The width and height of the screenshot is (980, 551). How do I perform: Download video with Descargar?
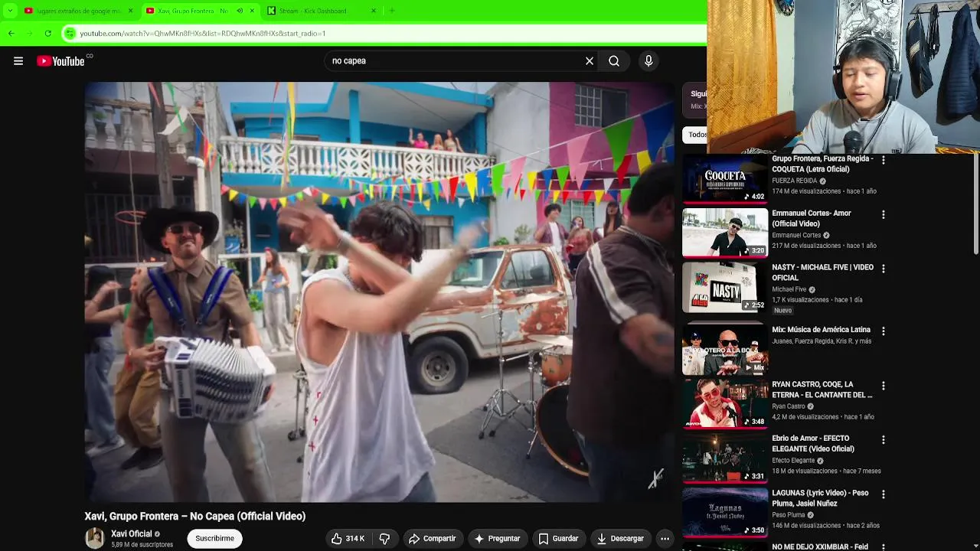(620, 539)
